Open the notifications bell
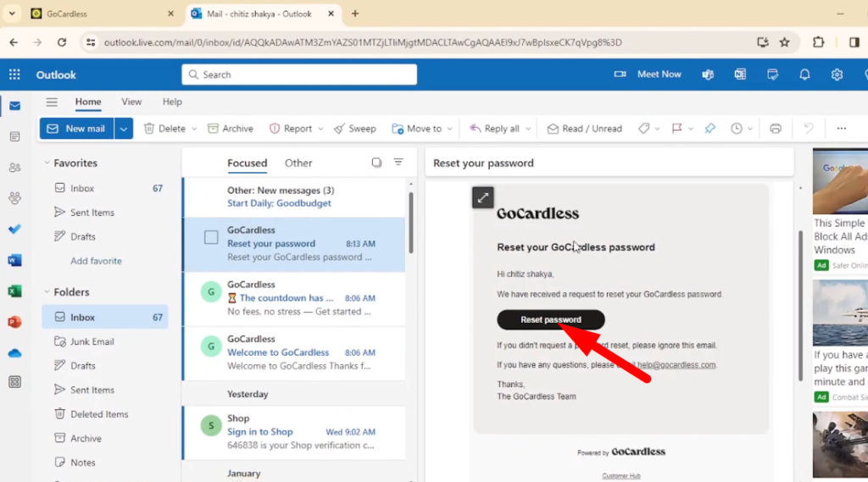Screen dimensions: 868x482 tap(804, 75)
